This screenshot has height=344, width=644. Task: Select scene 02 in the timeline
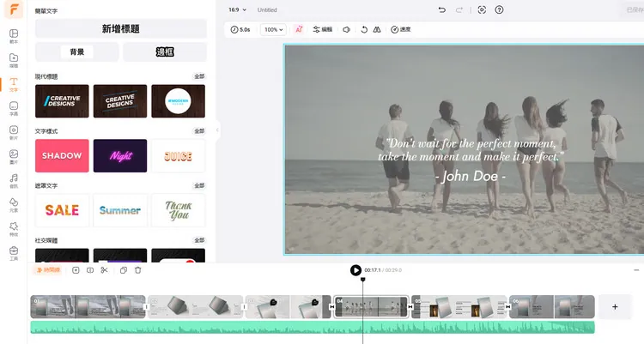tap(196, 306)
